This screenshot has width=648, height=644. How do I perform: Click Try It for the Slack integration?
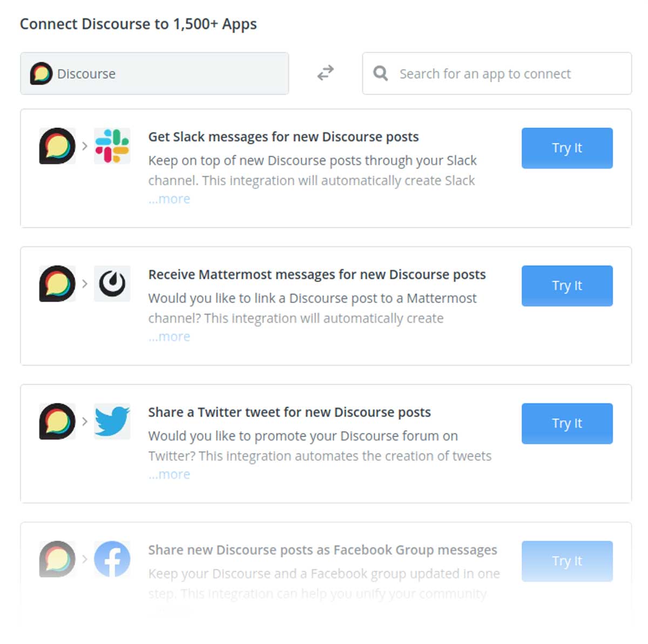tap(566, 148)
